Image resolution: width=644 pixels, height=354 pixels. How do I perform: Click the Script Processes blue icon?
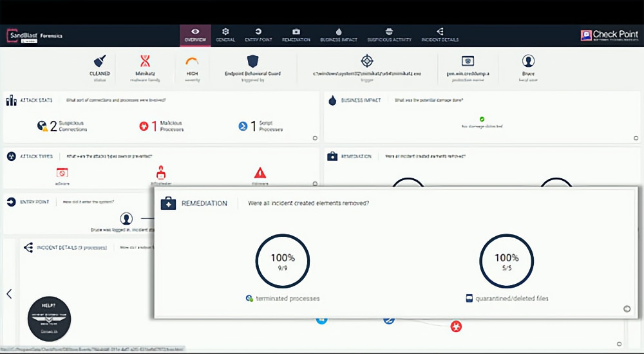pos(243,126)
